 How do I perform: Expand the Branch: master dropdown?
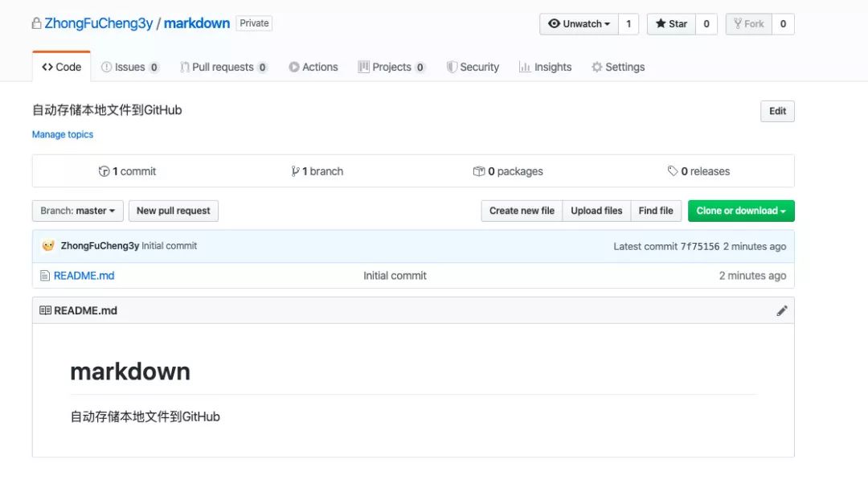77,211
